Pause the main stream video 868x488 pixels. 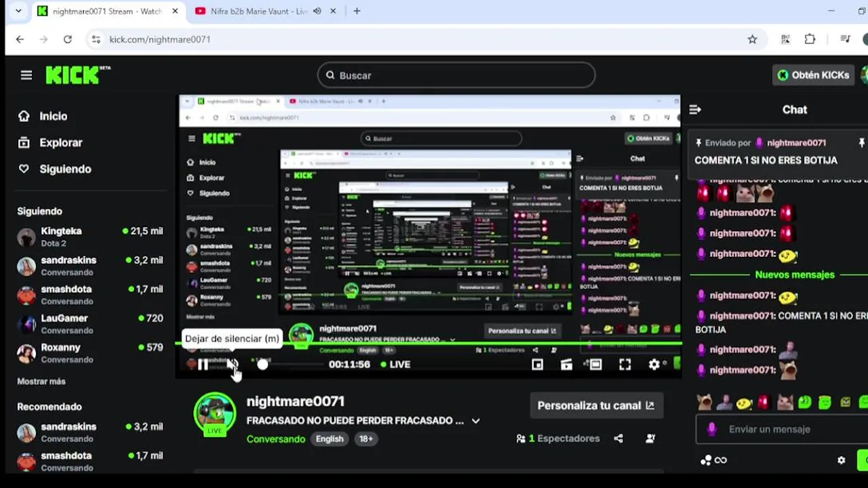(203, 365)
